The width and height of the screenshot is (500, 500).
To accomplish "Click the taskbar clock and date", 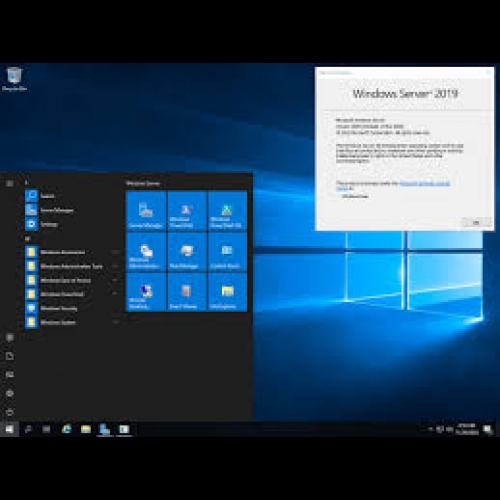I will [x=467, y=429].
